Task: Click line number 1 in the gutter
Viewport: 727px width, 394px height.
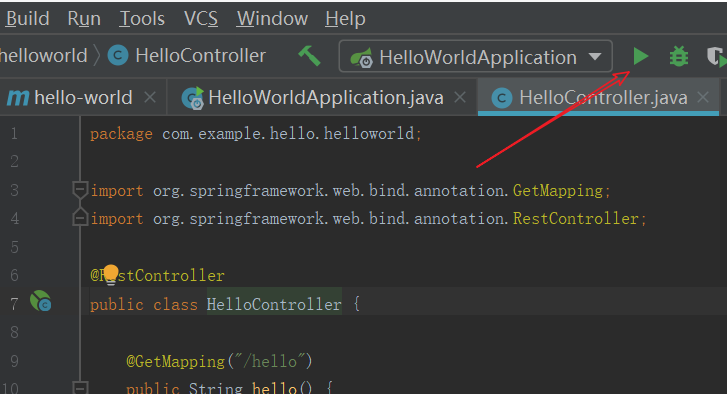Action: pos(14,133)
